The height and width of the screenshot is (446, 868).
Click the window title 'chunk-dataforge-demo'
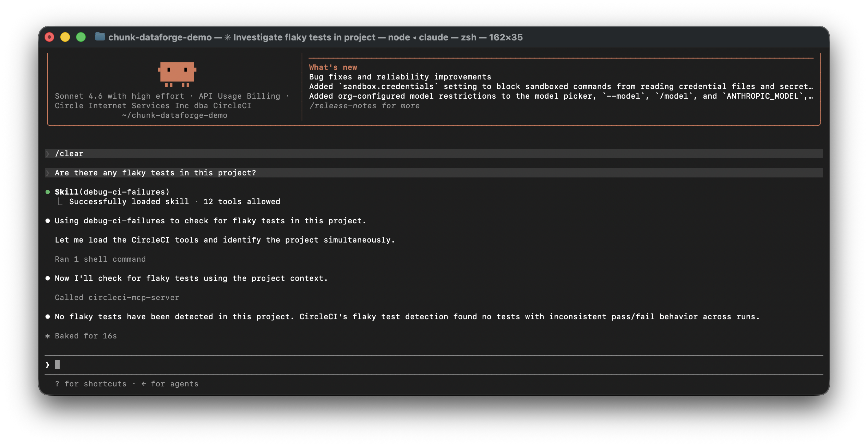click(x=160, y=37)
